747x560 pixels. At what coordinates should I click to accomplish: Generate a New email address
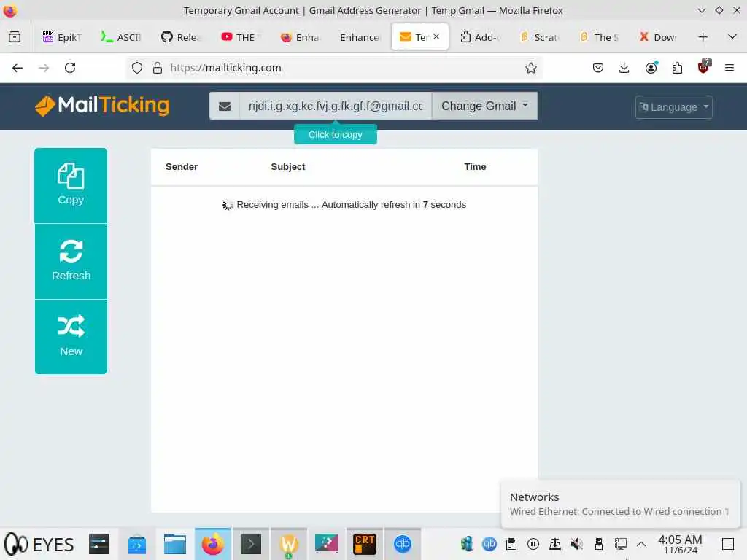click(71, 337)
